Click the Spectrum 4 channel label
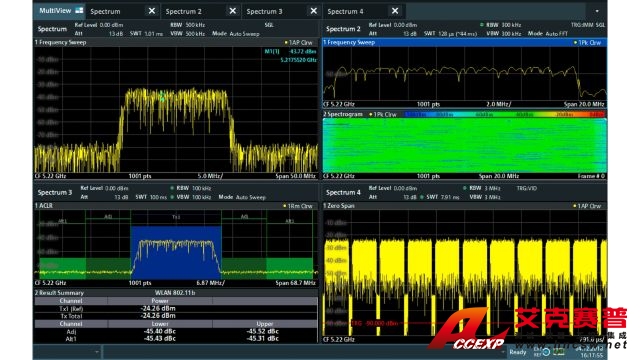Viewport: 640px width, 360px height. (343, 192)
